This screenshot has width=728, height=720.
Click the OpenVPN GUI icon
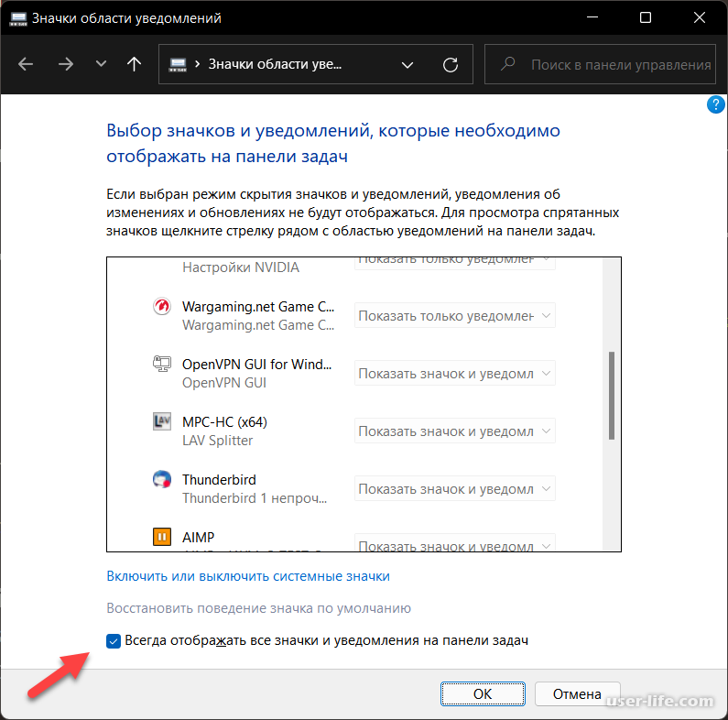pyautogui.click(x=162, y=364)
